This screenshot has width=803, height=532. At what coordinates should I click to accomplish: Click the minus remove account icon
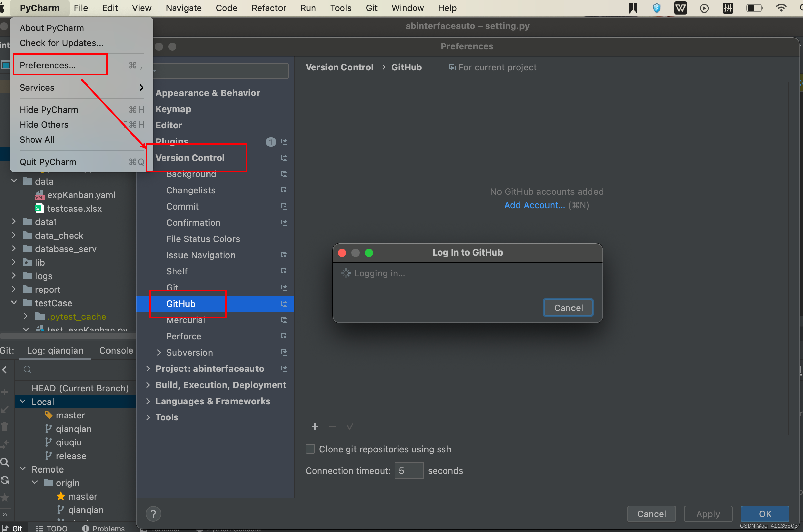click(x=333, y=427)
